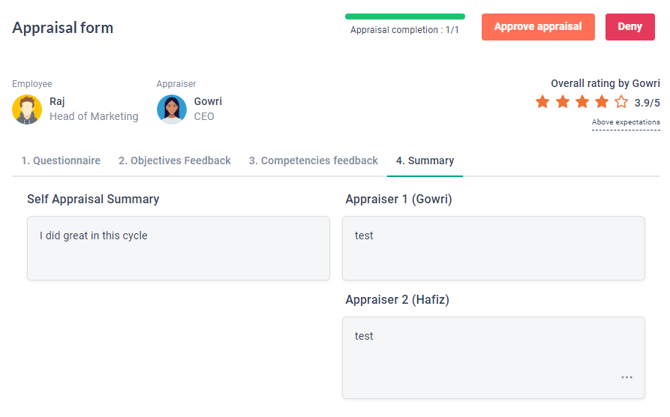Image resolution: width=670 pixels, height=417 pixels.
Task: Open the Objectives Feedback tab
Action: tap(175, 161)
